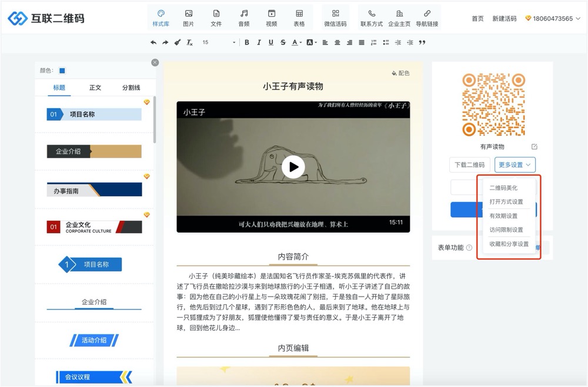Apply blockquote formatting
The image size is (588, 387).
pyautogui.click(x=422, y=42)
